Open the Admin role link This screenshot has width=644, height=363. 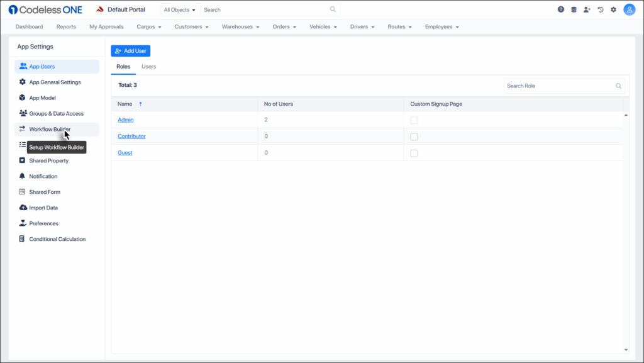coord(125,120)
